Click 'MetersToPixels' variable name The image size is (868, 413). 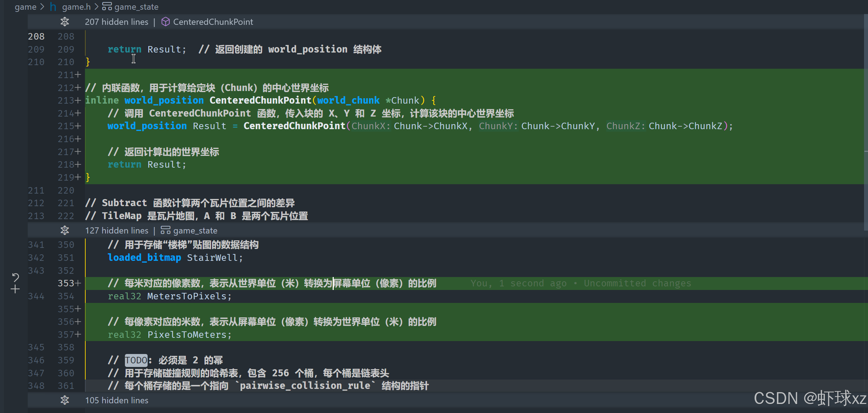pyautogui.click(x=187, y=296)
